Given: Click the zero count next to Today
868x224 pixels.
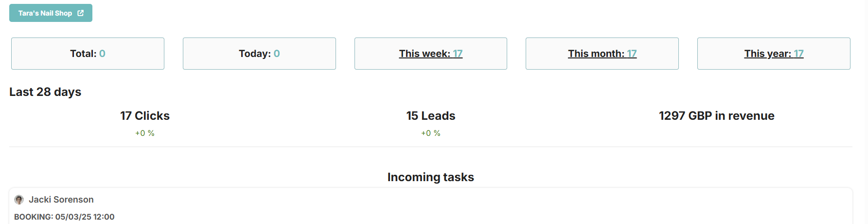Looking at the screenshot, I should (277, 54).
